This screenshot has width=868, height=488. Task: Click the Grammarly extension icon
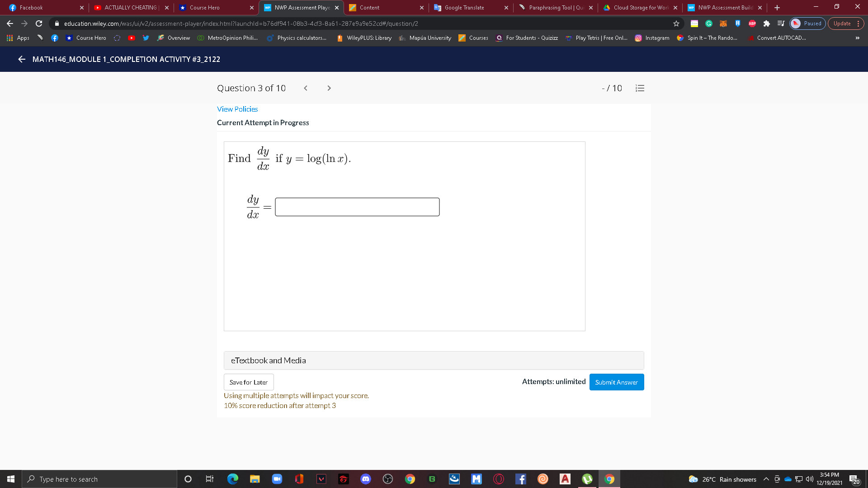(x=709, y=23)
